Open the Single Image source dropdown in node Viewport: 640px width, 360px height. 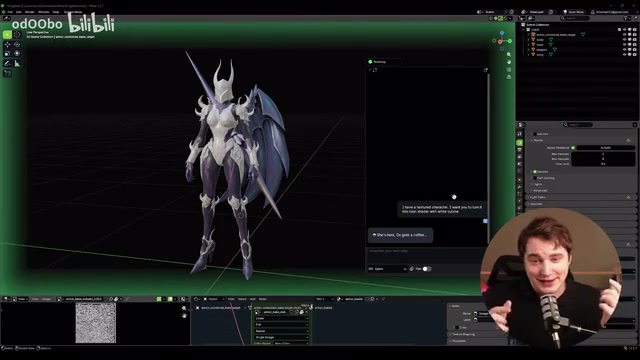(281, 338)
